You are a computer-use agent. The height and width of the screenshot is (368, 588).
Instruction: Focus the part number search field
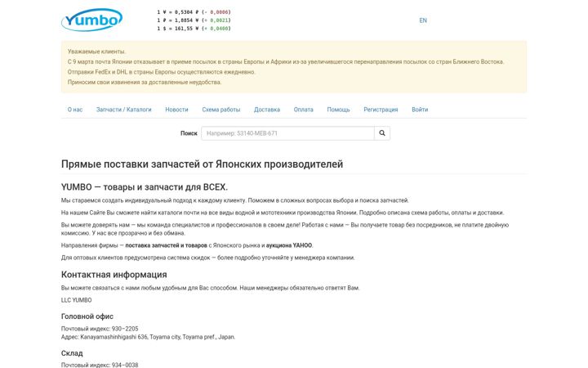tap(287, 133)
